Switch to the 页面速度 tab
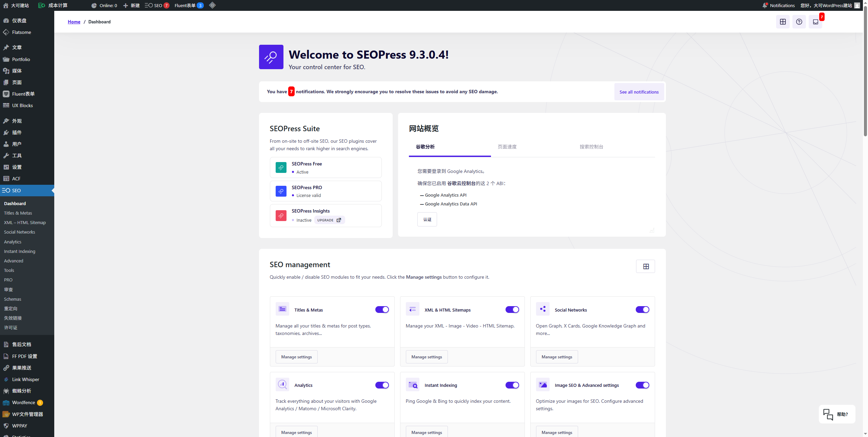The width and height of the screenshot is (868, 437). click(x=507, y=147)
